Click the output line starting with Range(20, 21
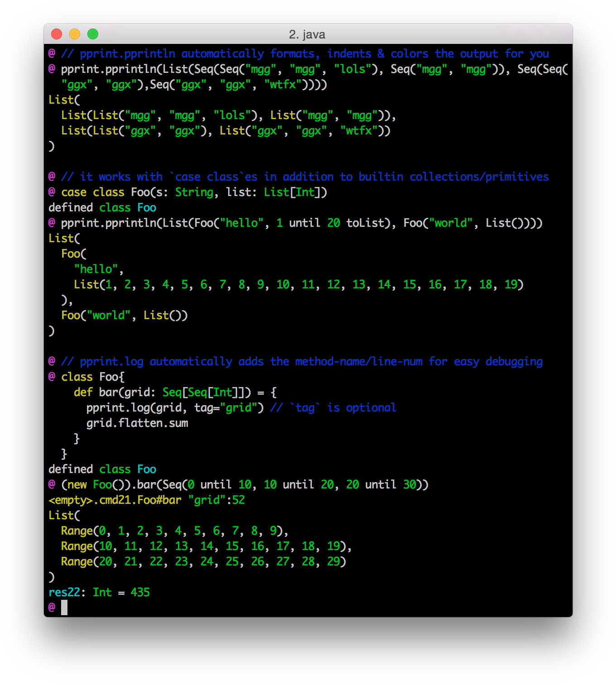Viewport: 616px width, 684px height. tap(203, 561)
